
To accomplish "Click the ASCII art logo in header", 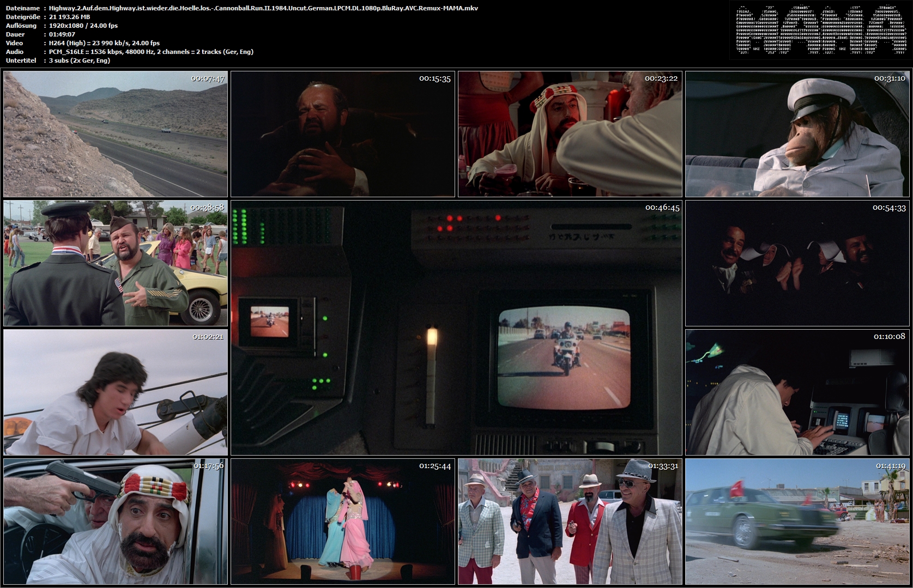I will pos(821,30).
